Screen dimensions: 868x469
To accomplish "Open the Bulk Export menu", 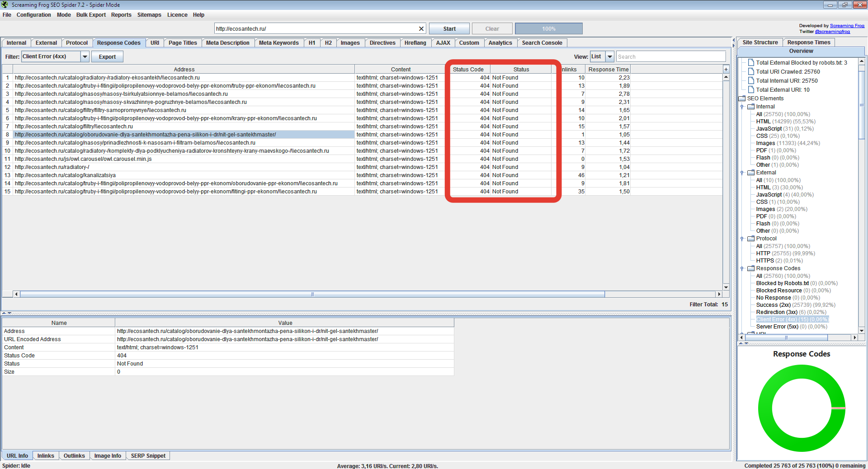I will 91,15.
